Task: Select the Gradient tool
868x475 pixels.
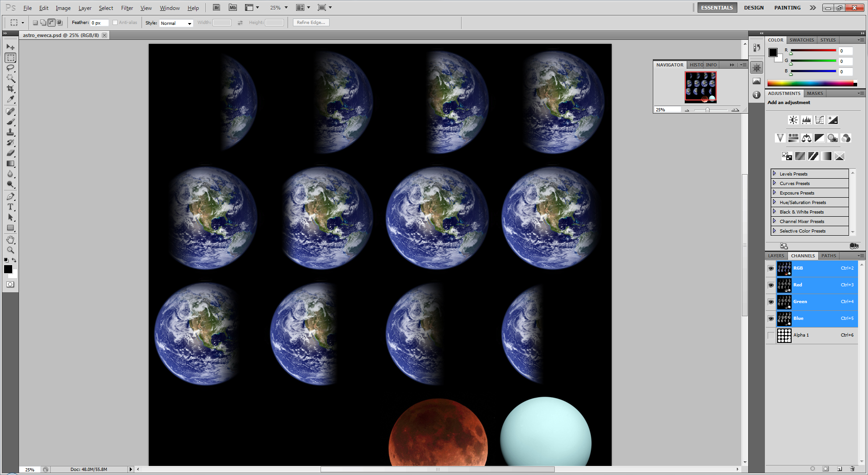Action: tap(10, 163)
